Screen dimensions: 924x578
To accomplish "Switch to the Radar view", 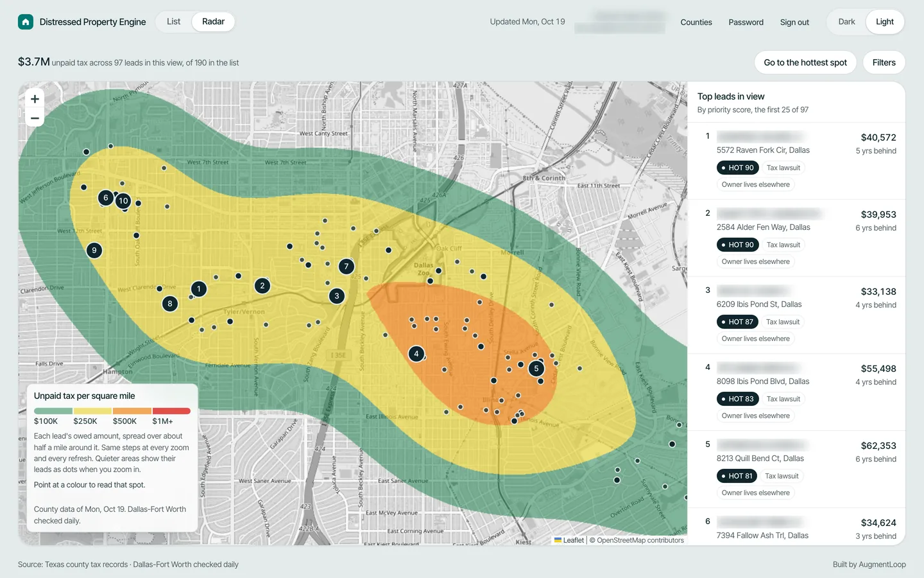I will (213, 22).
